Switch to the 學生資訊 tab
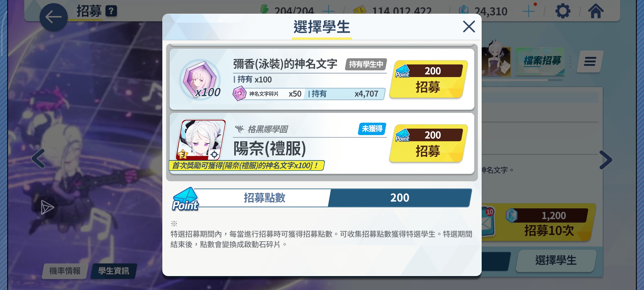Screen dimensions: 644x290 (x=114, y=271)
